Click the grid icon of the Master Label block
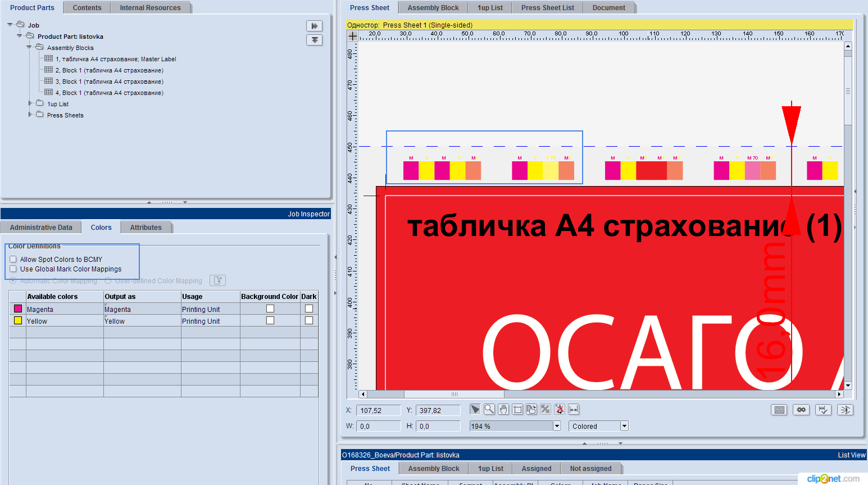This screenshot has height=485, width=868. tap(49, 58)
